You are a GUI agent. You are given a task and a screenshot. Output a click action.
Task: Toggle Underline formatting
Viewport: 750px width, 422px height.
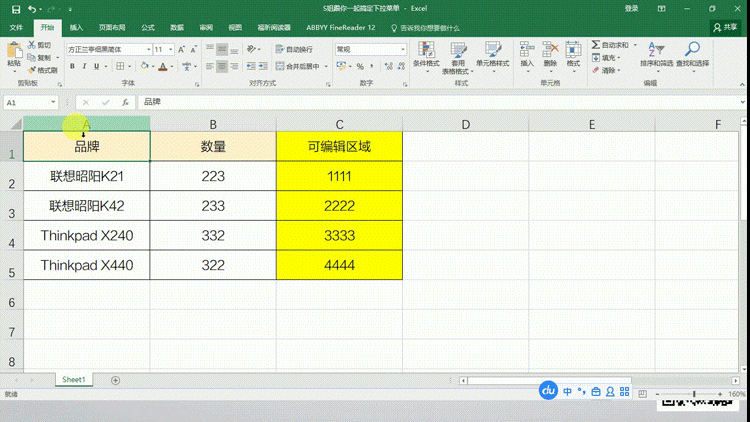coord(97,67)
